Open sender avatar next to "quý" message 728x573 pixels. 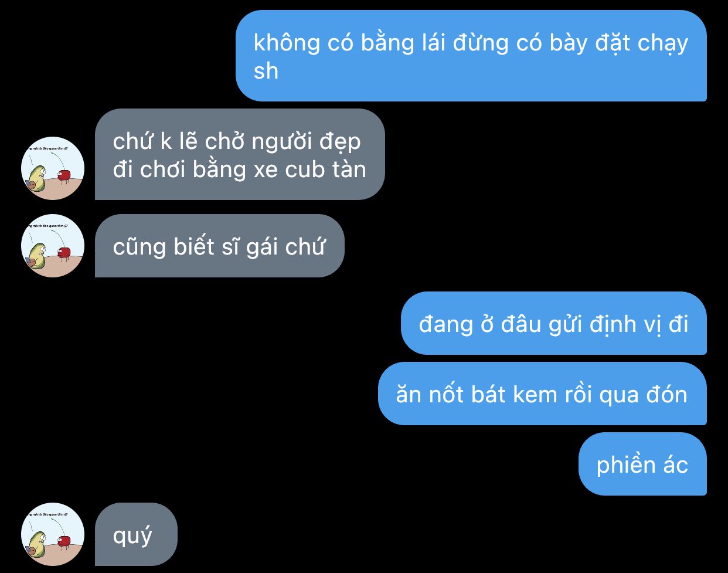click(x=53, y=534)
